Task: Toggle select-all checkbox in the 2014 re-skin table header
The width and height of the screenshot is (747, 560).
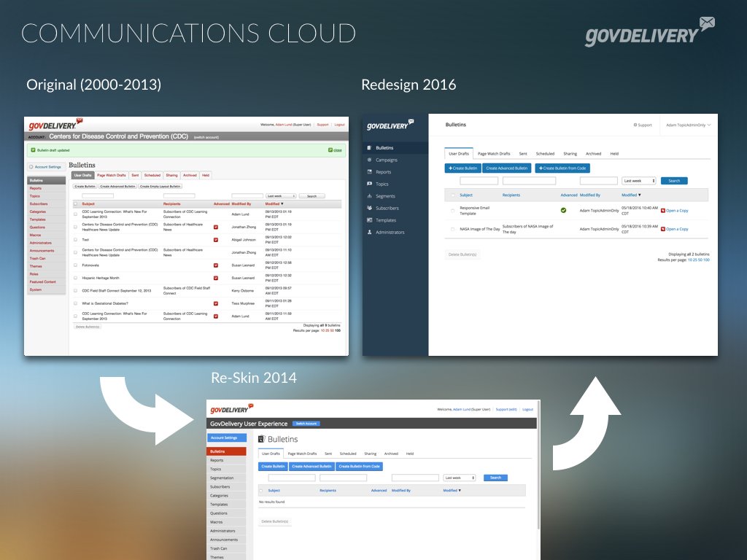Action: pyautogui.click(x=261, y=491)
